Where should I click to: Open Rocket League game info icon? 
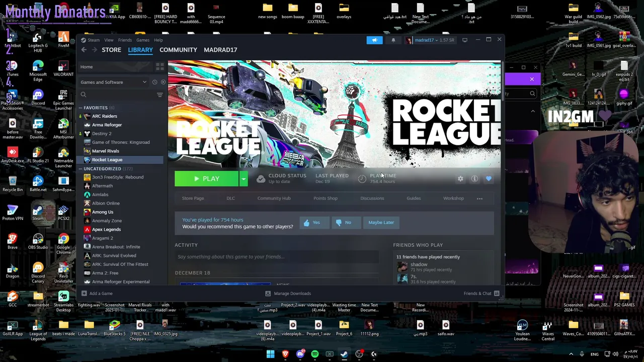pyautogui.click(x=474, y=178)
